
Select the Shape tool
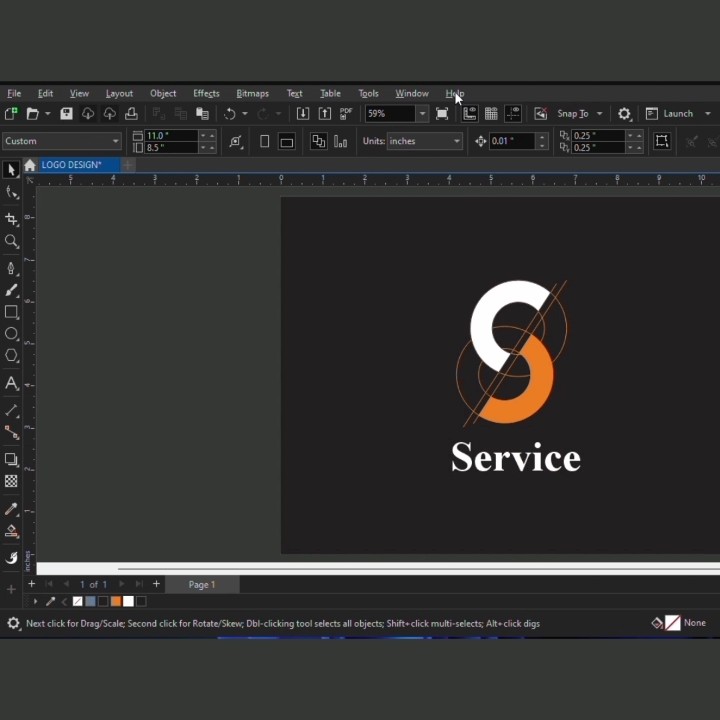point(11,192)
